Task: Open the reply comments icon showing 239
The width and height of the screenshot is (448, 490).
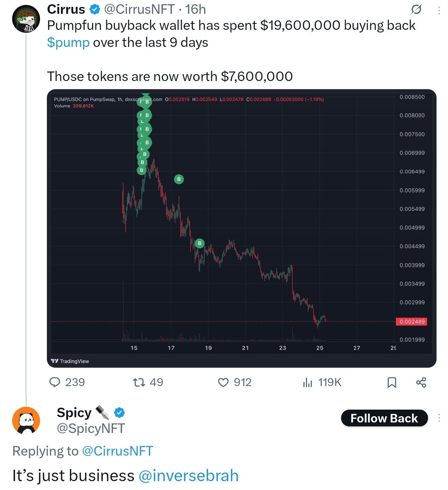Action: pyautogui.click(x=55, y=382)
